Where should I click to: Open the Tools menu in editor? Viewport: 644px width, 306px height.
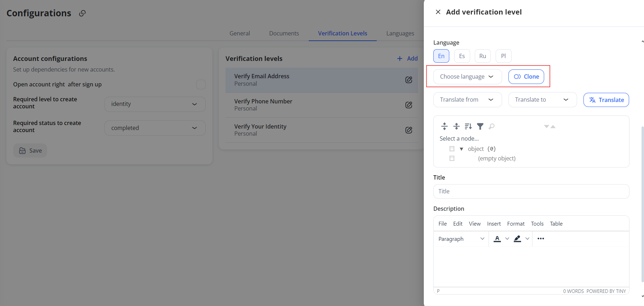point(537,223)
